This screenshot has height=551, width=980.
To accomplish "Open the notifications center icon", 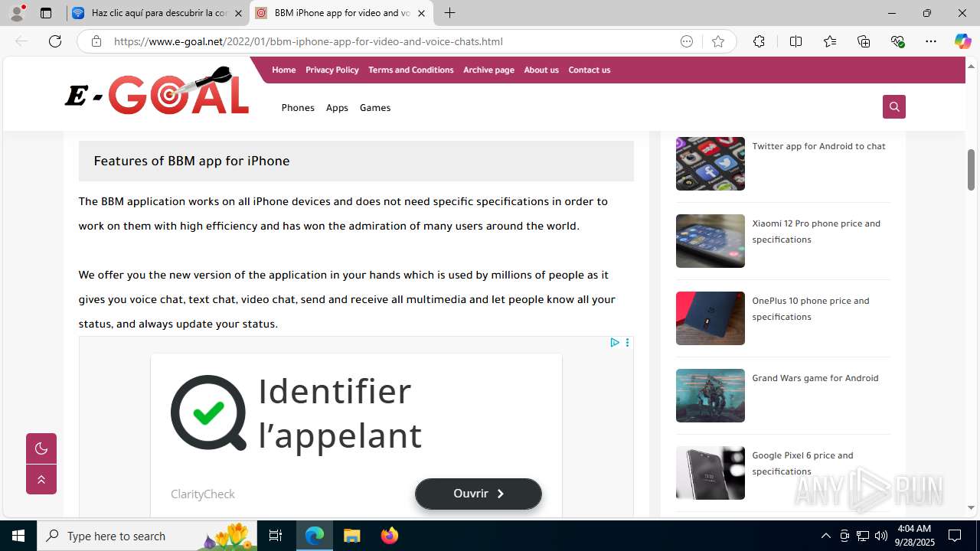I will click(955, 536).
